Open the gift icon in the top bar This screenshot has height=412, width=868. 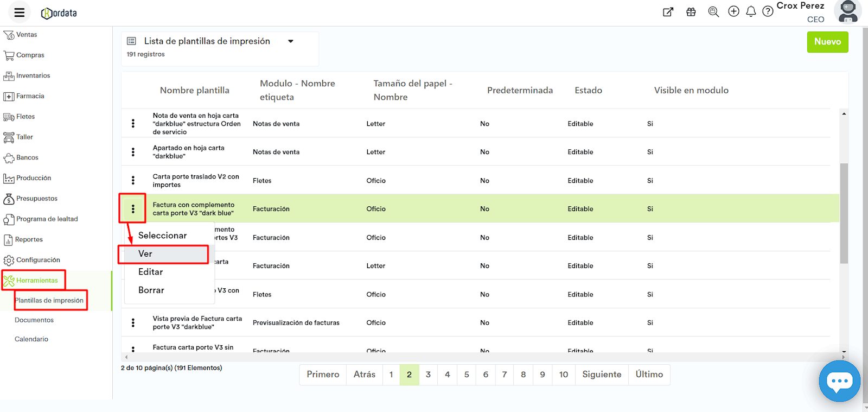pyautogui.click(x=691, y=12)
